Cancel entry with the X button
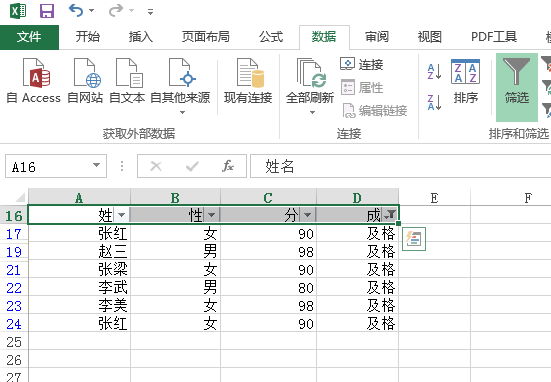 pos(156,166)
